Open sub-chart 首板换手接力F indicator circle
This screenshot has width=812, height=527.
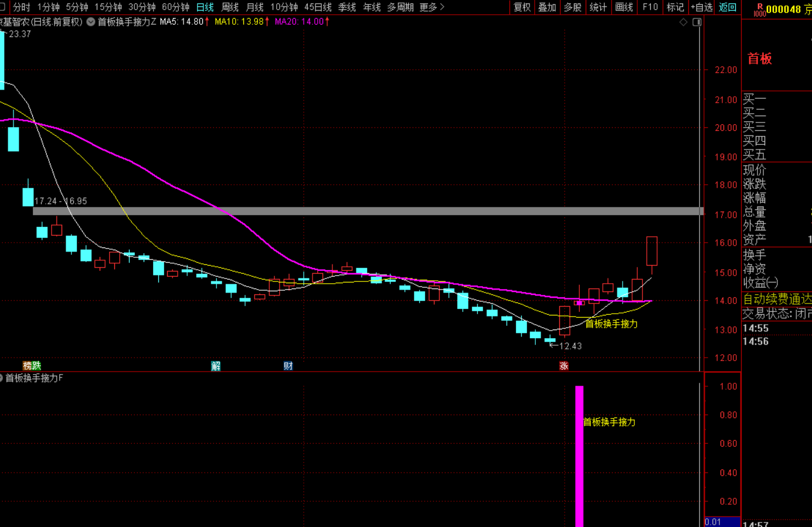point(1,378)
